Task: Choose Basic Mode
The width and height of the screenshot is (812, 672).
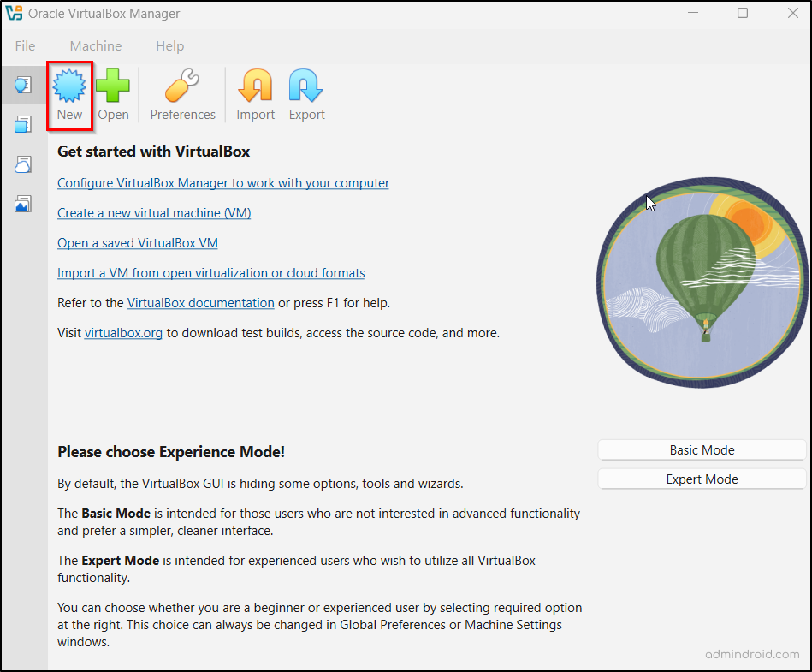Action: [701, 449]
